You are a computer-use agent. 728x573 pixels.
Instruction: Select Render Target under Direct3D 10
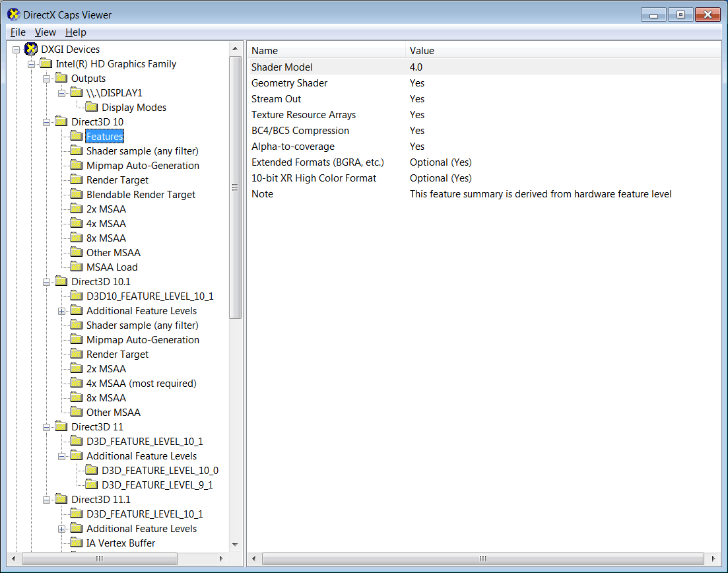[x=117, y=180]
